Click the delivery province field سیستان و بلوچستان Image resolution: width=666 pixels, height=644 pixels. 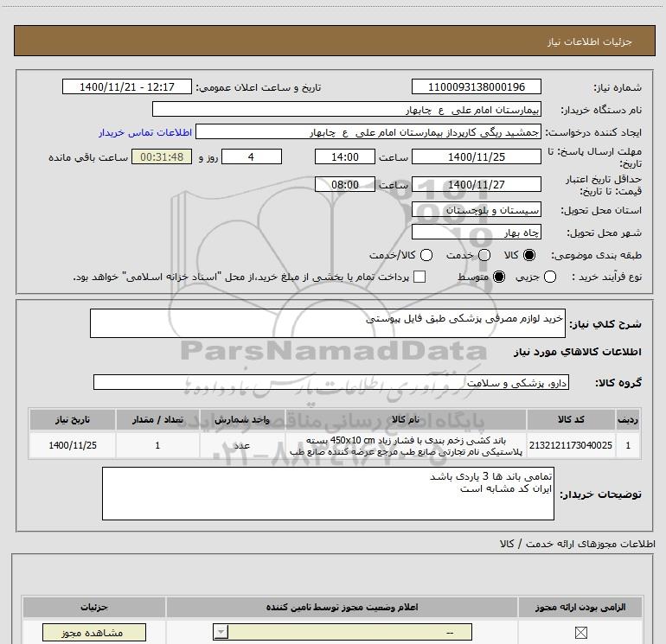[476, 209]
